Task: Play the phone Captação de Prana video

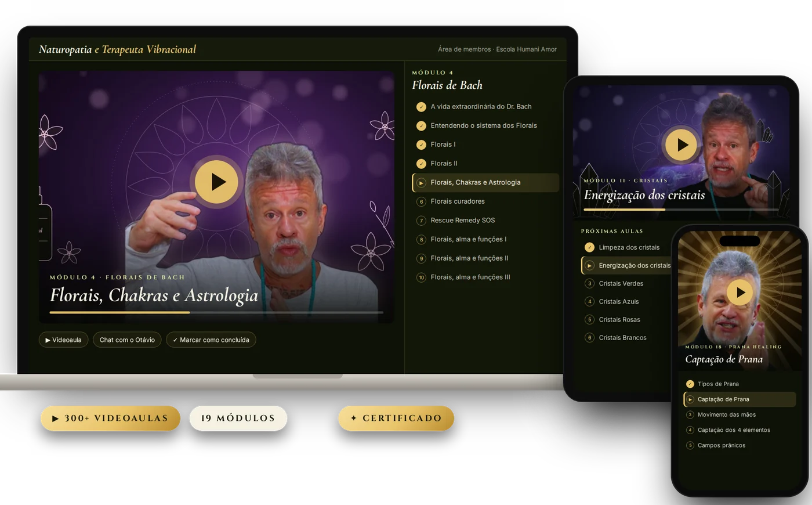Action: (x=739, y=292)
